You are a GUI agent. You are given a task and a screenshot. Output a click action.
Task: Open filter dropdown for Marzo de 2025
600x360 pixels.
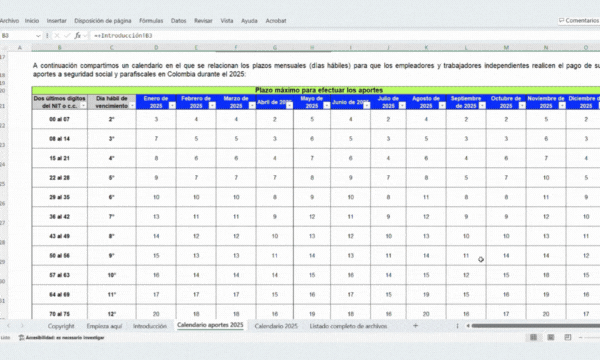point(252,106)
